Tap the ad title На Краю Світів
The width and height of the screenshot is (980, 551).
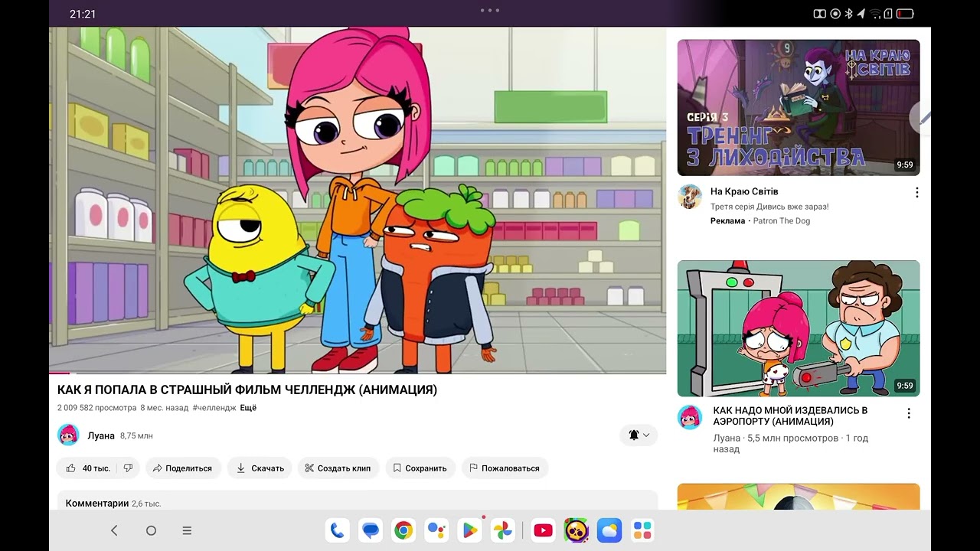coord(744,191)
